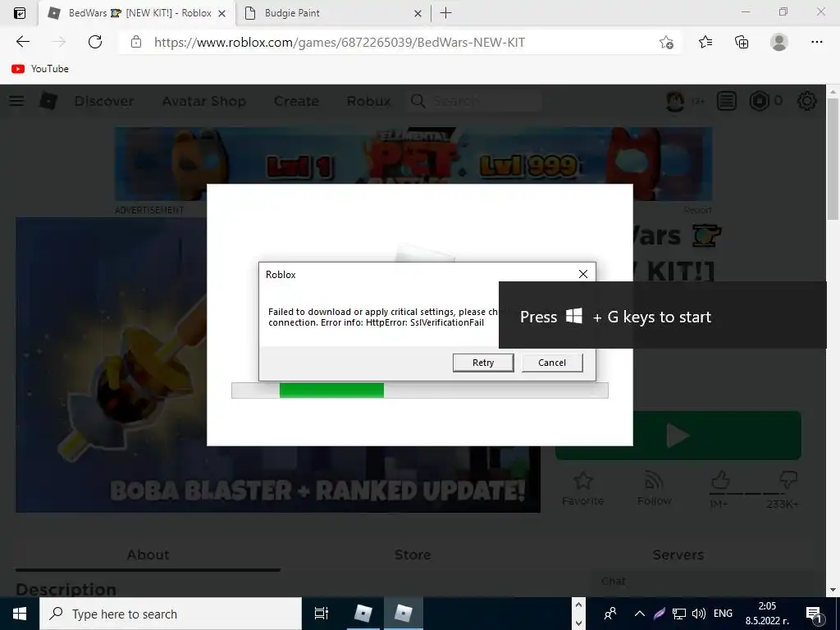Image resolution: width=840 pixels, height=630 pixels.
Task: Open Roblox notifications feed icon
Action: pyautogui.click(x=727, y=101)
